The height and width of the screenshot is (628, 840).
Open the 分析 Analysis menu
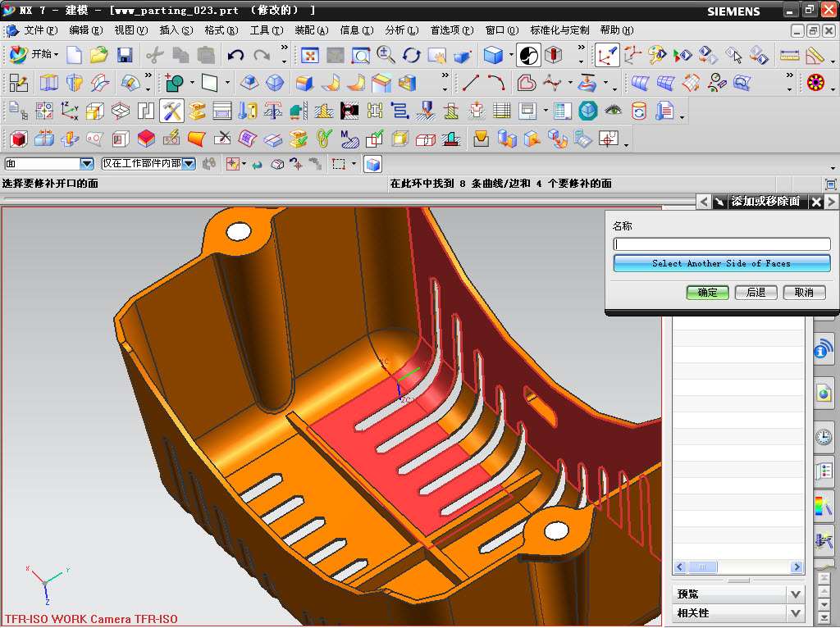coord(402,30)
